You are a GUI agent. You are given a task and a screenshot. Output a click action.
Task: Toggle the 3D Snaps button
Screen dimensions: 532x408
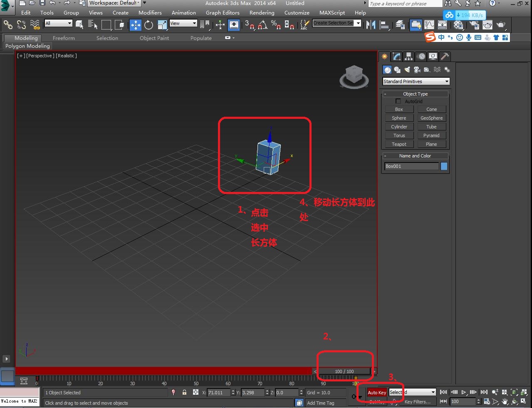[x=250, y=25]
